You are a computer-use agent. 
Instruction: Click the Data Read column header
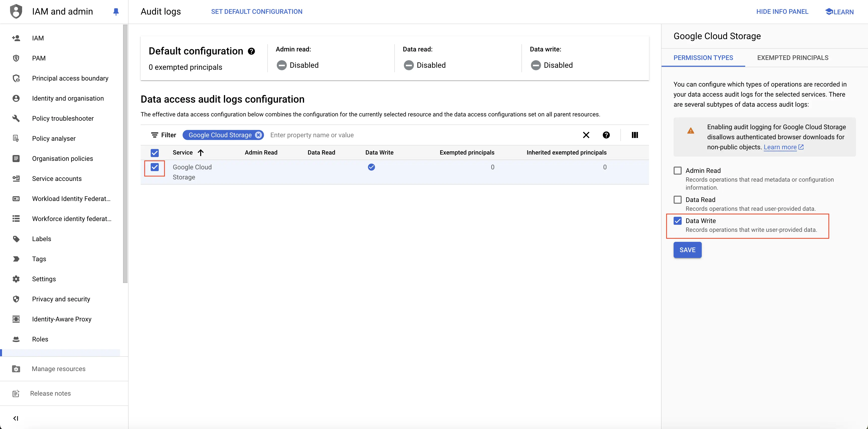click(x=321, y=153)
